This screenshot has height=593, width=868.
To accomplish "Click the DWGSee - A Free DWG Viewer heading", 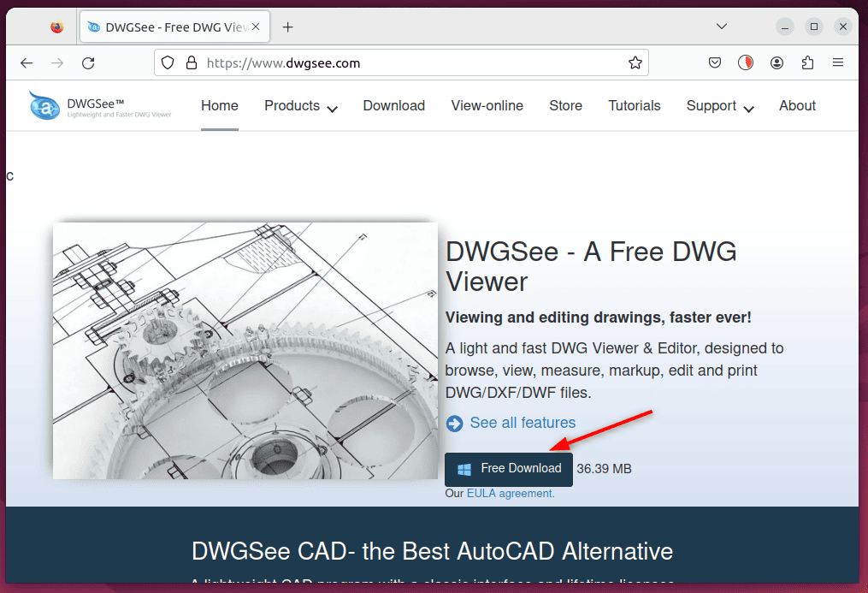I will point(591,266).
